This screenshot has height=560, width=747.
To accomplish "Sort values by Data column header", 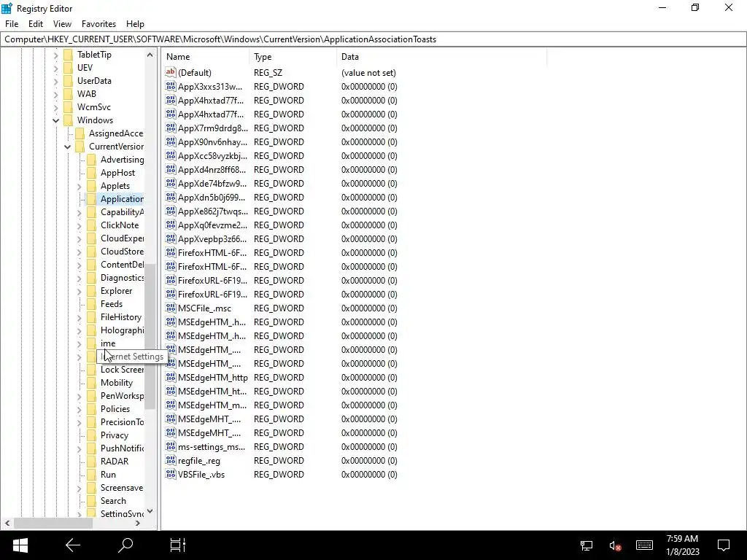I will [x=441, y=57].
